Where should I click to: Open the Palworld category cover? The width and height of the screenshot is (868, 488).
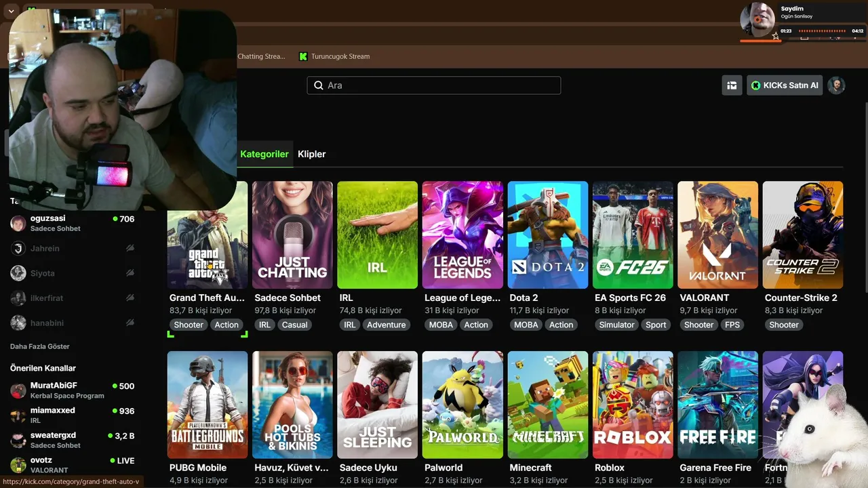462,405
